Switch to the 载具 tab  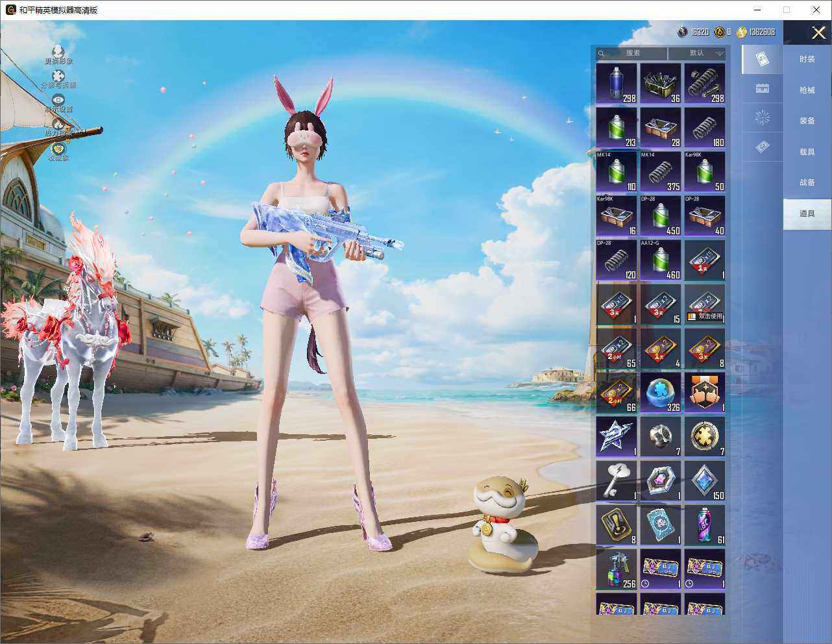pos(807,152)
